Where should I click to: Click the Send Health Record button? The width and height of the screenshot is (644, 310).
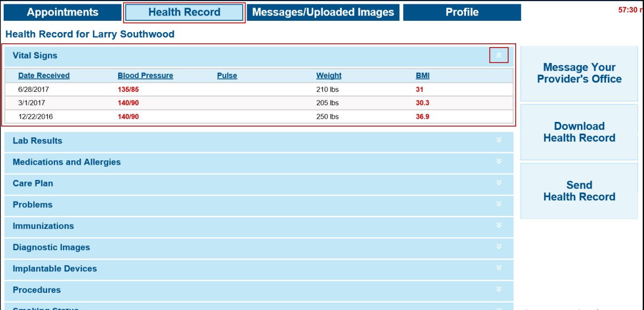click(x=579, y=190)
